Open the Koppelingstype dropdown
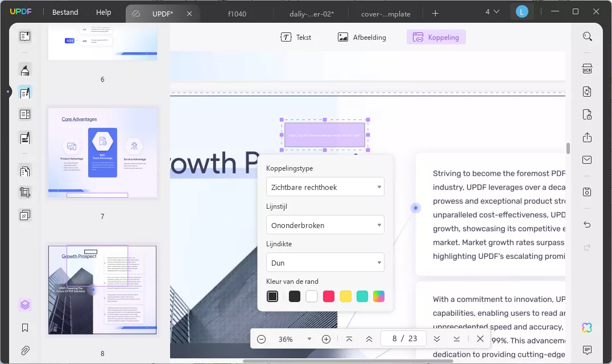Viewport: 612px width, 364px height. [x=325, y=187]
